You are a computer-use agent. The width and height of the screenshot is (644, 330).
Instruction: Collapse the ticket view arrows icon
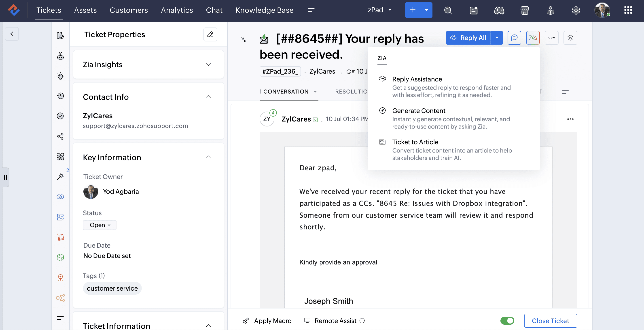244,40
